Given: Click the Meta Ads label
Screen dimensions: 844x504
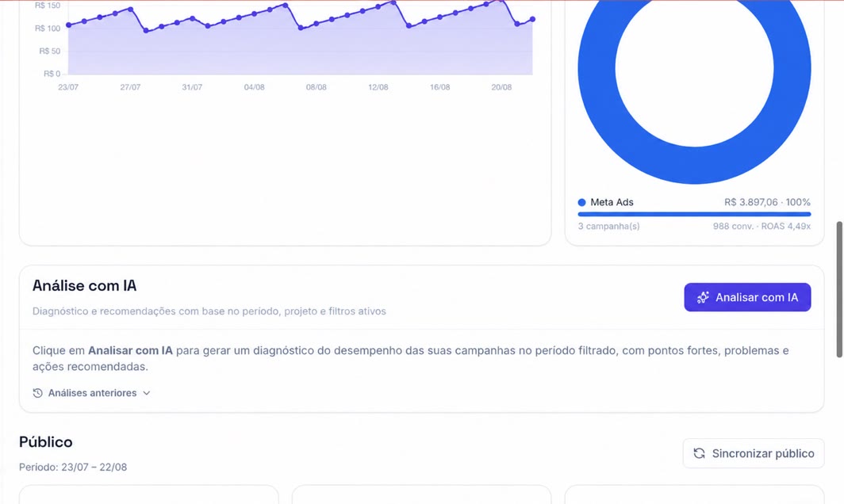Looking at the screenshot, I should (x=612, y=202).
